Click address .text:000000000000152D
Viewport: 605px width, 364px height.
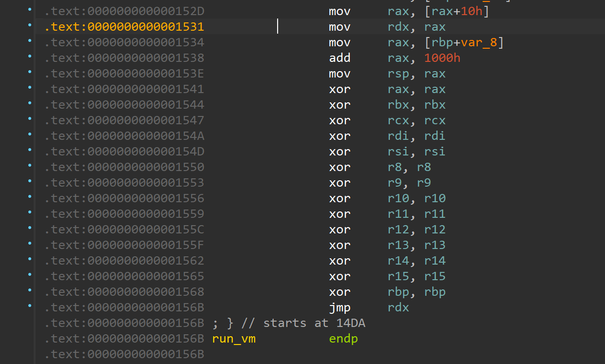[124, 11]
